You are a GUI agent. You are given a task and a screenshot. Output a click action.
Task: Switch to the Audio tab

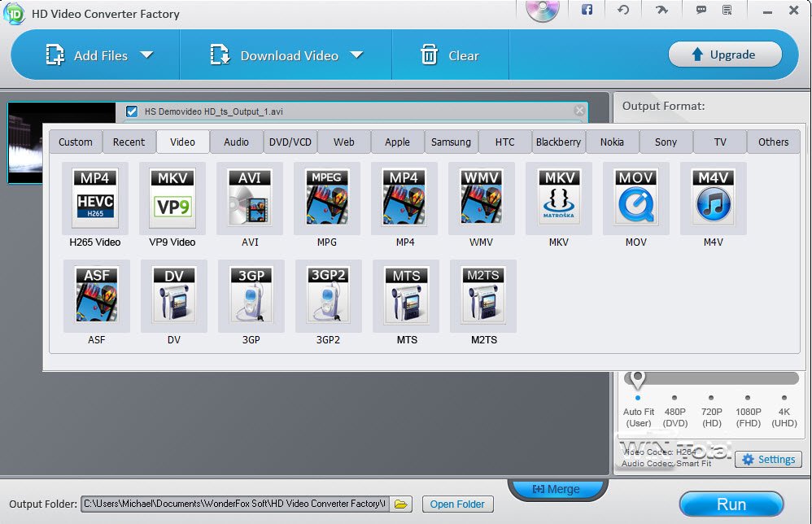click(236, 142)
